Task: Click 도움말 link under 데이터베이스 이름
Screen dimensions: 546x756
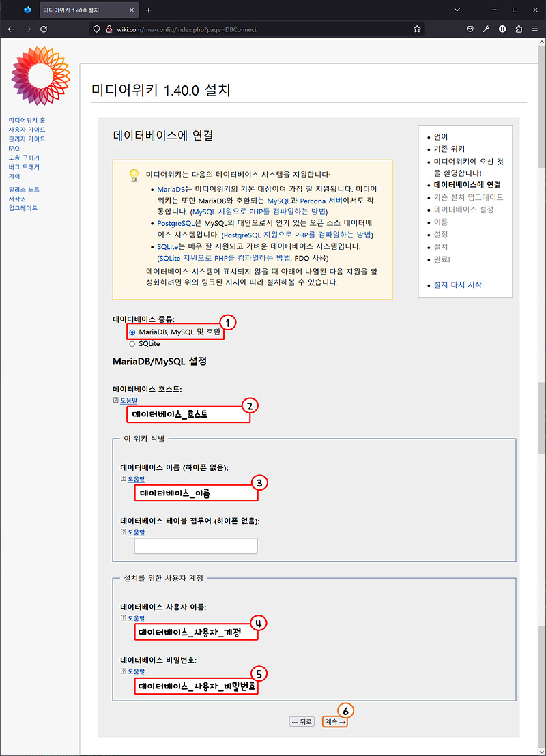Action: [136, 479]
